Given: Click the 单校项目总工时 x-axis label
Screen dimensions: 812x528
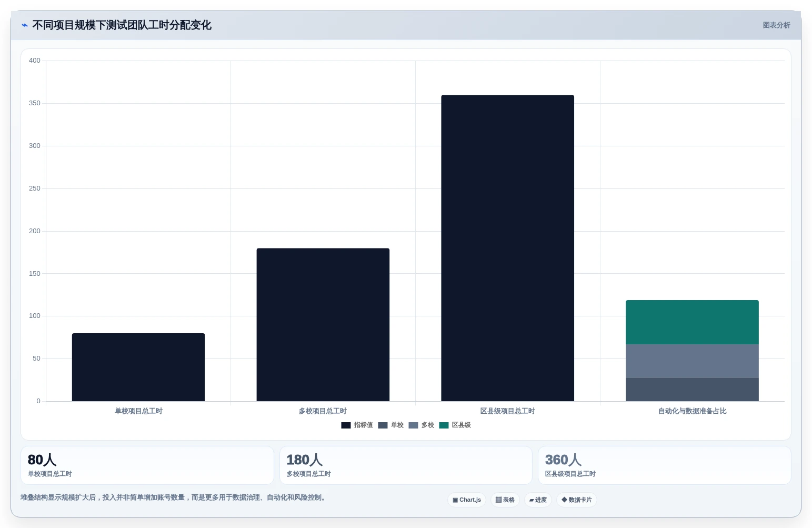Looking at the screenshot, I should (138, 411).
